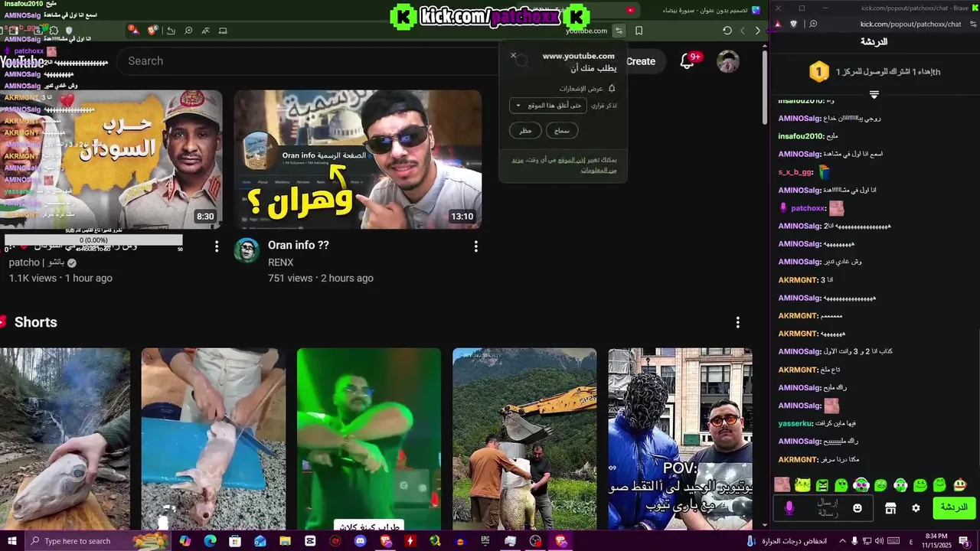The image size is (980, 551).
Task: Open the taskbar notification center
Action: click(964, 541)
